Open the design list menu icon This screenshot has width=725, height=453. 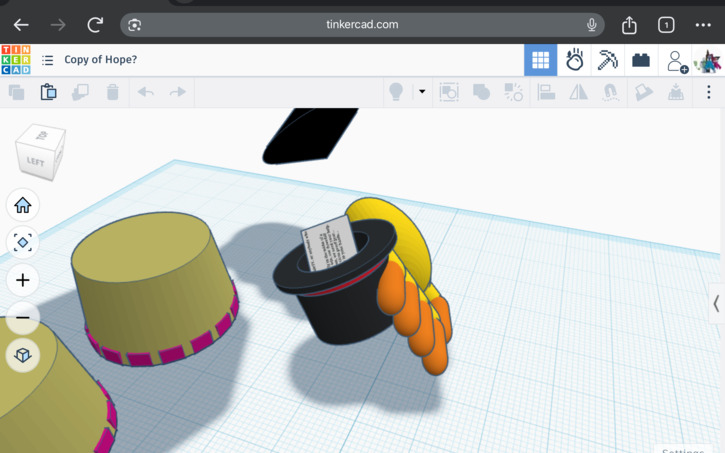[47, 60]
